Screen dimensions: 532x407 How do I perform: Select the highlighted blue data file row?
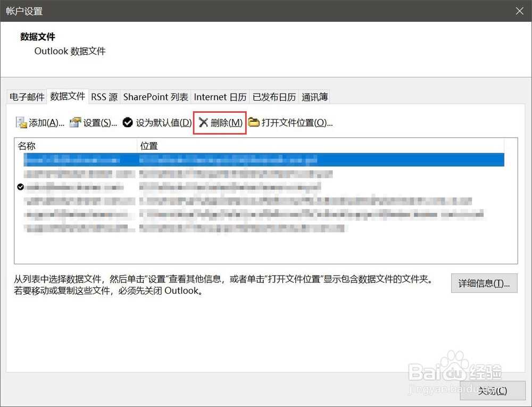(x=264, y=160)
